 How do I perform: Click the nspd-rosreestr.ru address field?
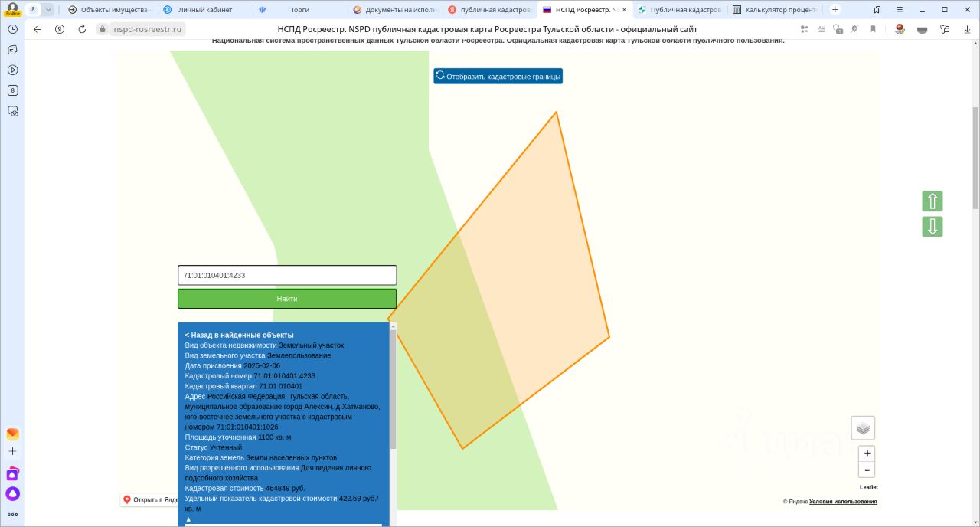click(148, 29)
